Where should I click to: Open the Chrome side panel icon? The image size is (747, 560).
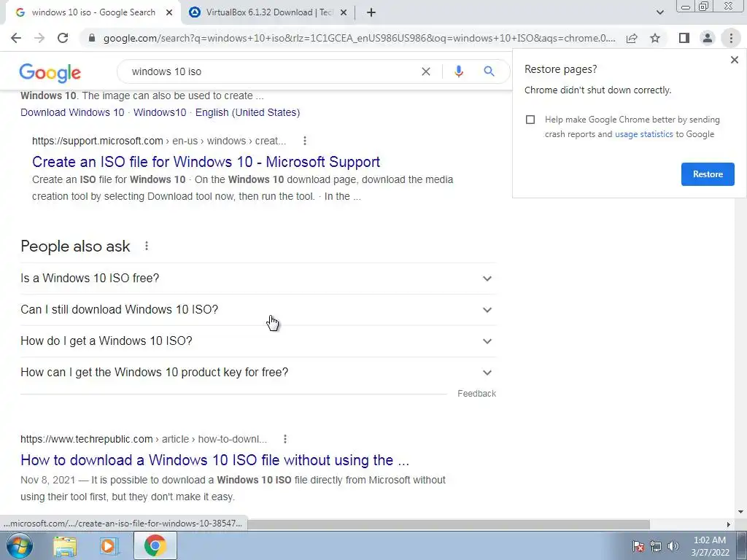(x=684, y=38)
